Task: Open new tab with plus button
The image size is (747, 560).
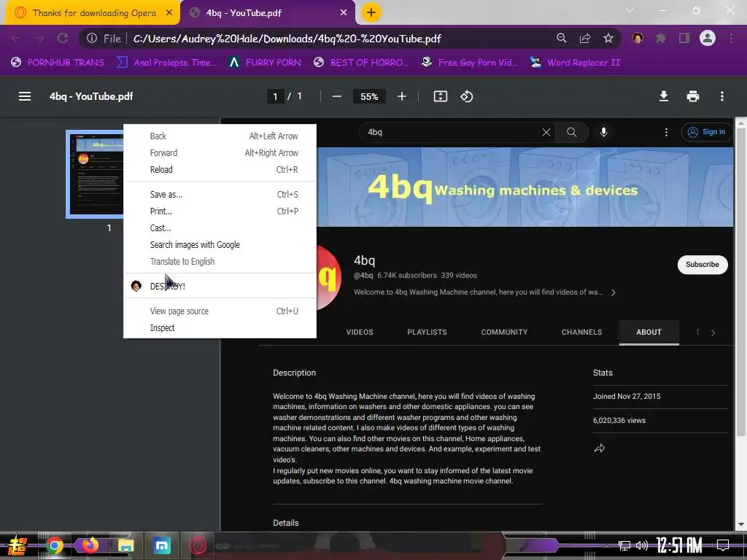Action: (x=371, y=13)
